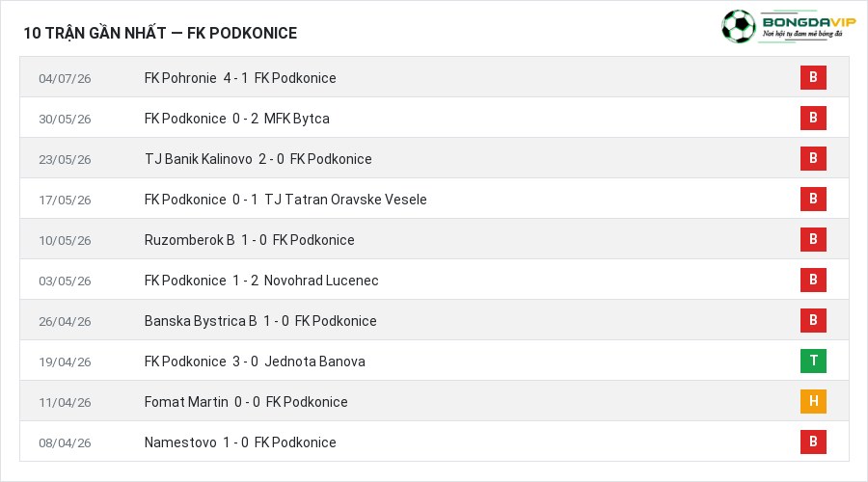The height and width of the screenshot is (482, 868).
Task: Click the BONGDAVIP brand text
Action: pyautogui.click(x=809, y=22)
